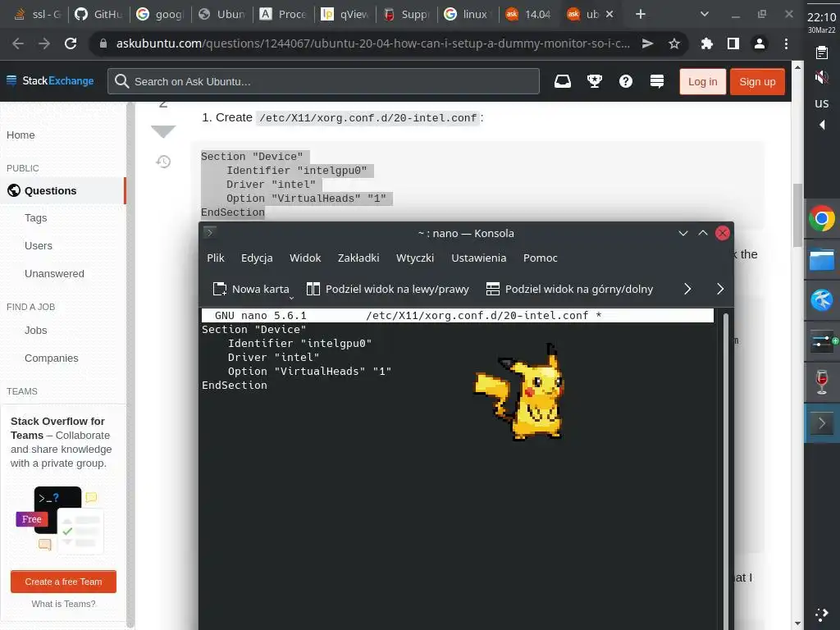Click the Konsole window menu icon in title bar
Viewport: 840px width, 630px height.
[210, 232]
